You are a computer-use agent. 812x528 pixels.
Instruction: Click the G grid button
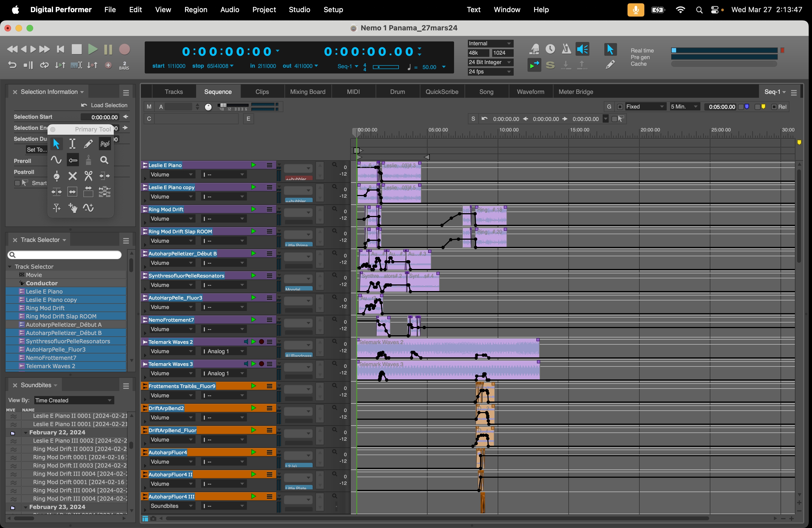pos(609,107)
